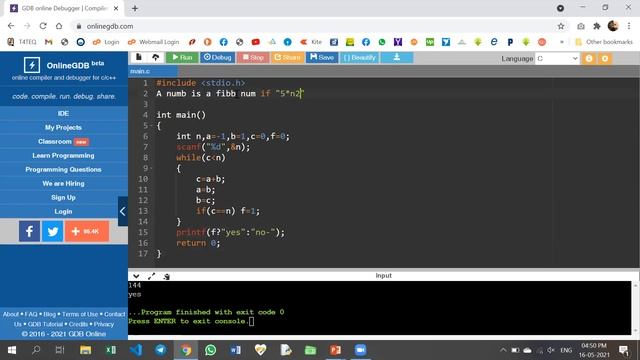Open Telegram from the taskbar
The width and height of the screenshot is (640, 360).
(x=161, y=350)
